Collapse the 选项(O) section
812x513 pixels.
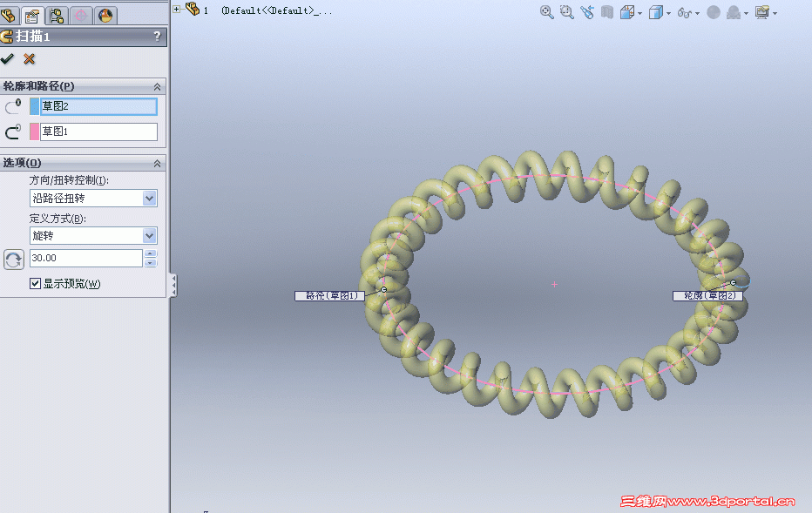pos(157,164)
